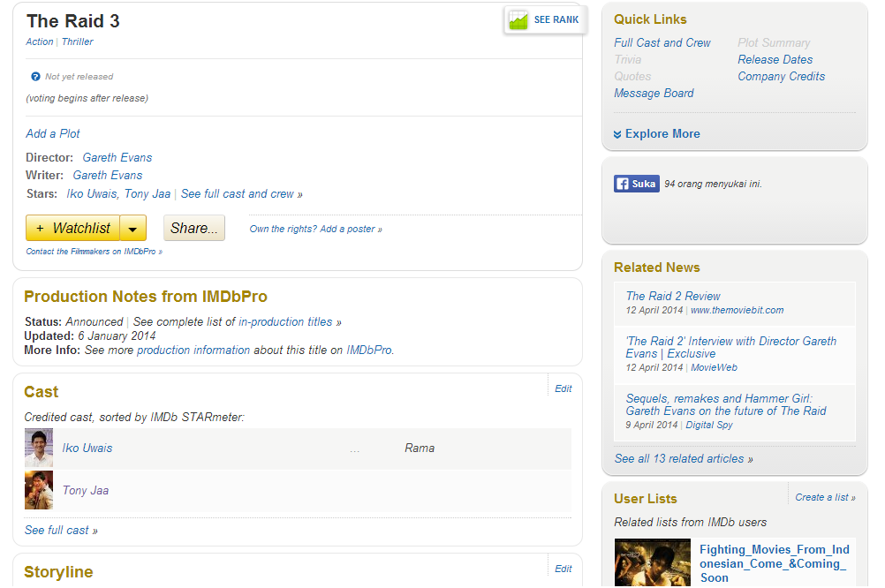Open Fighting_Movies_From_Indonesian list title
The width and height of the screenshot is (885, 588).
coord(775,563)
